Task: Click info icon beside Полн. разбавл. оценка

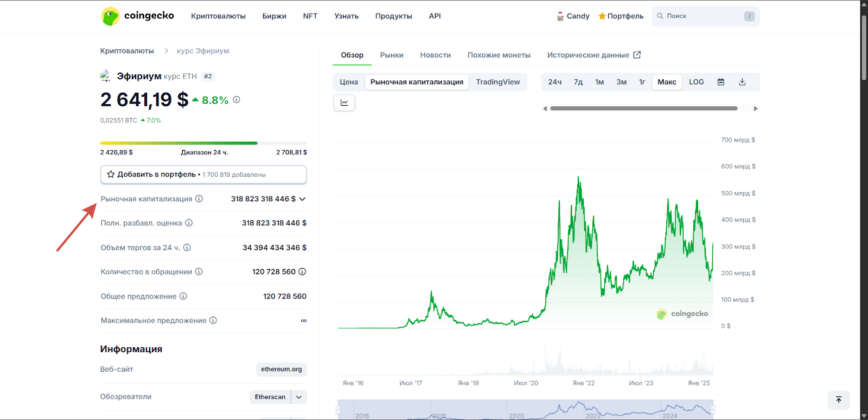Action: point(189,223)
